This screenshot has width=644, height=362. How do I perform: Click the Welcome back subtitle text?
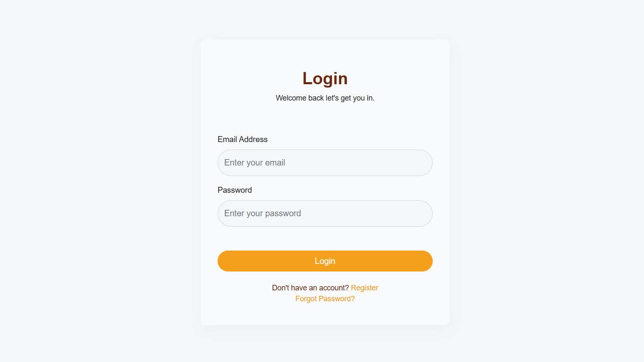(x=325, y=98)
